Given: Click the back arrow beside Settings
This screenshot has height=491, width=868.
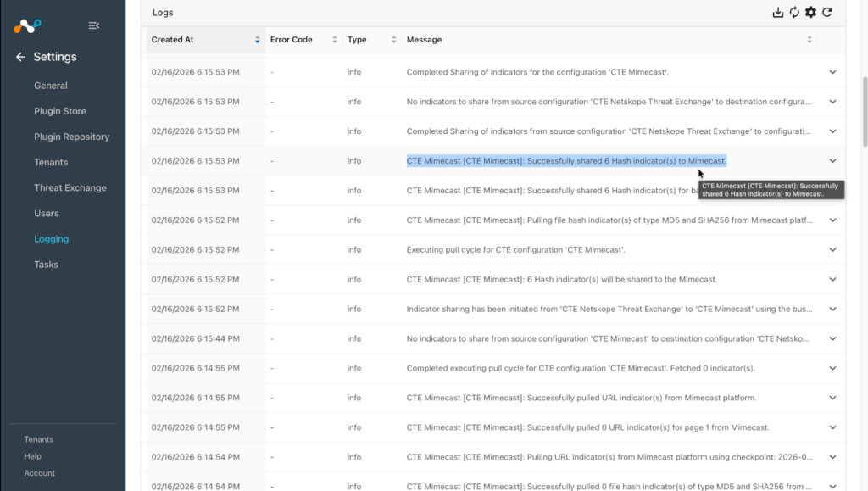Looking at the screenshot, I should tap(20, 57).
